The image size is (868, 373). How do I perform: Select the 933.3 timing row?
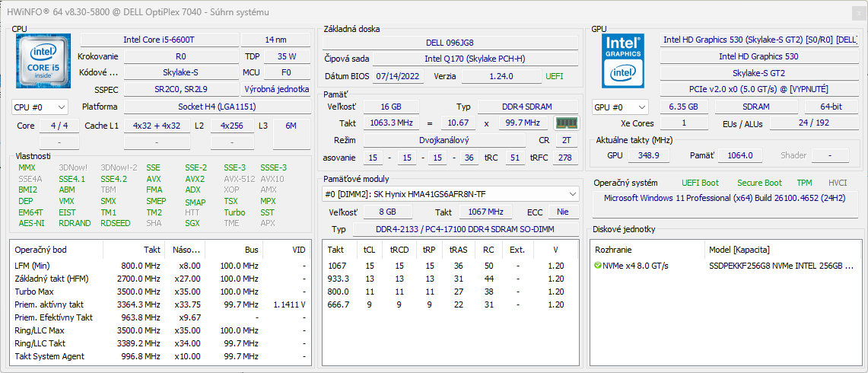[x=337, y=279]
